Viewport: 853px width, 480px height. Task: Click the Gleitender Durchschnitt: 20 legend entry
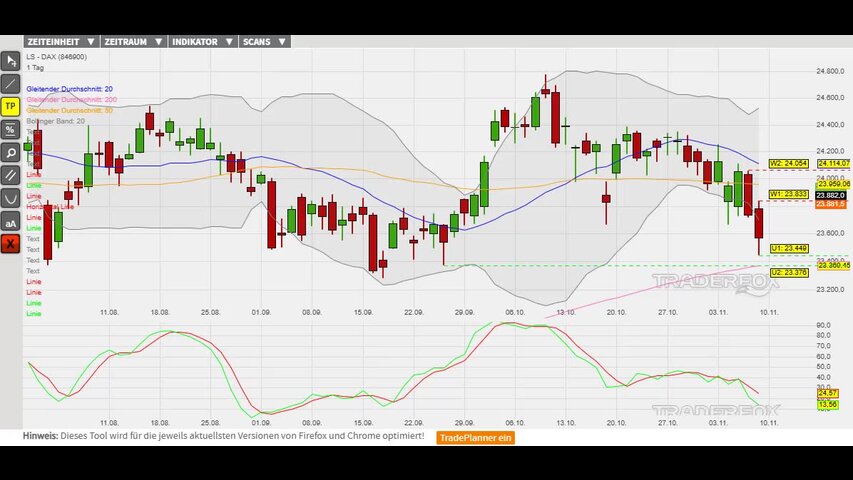tap(69, 90)
